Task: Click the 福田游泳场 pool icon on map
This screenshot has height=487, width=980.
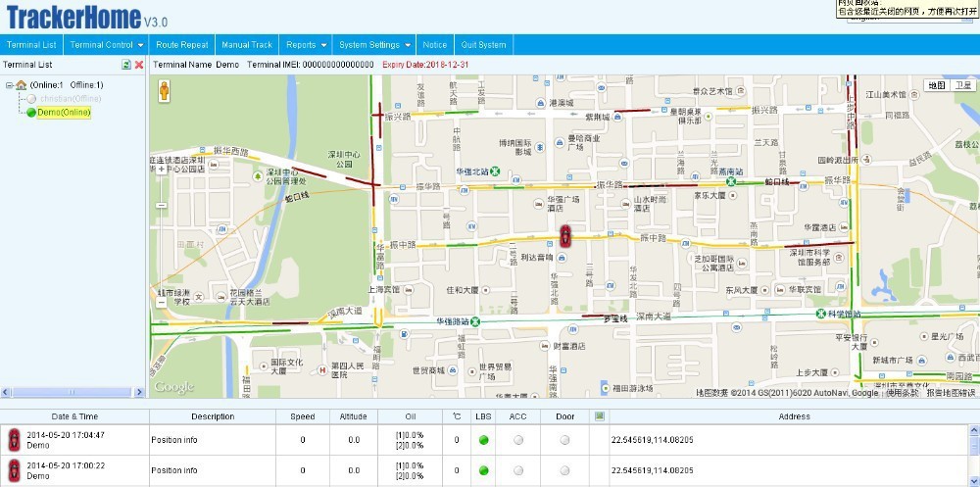Action: tap(605, 388)
